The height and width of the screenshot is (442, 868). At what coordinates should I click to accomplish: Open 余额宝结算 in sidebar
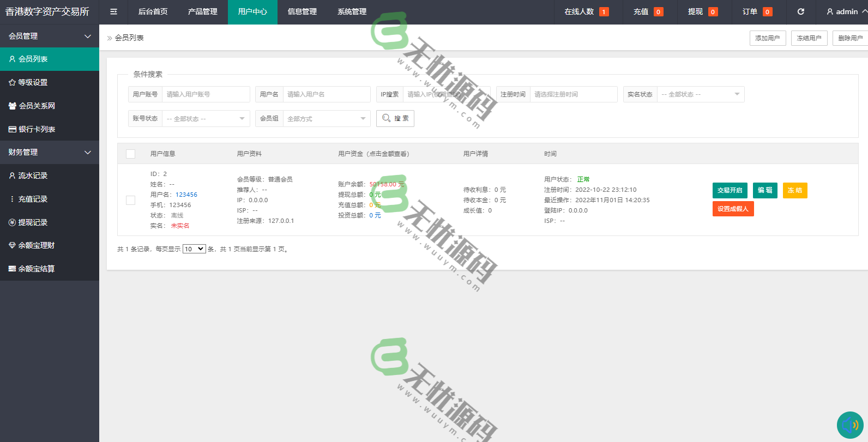pyautogui.click(x=50, y=269)
